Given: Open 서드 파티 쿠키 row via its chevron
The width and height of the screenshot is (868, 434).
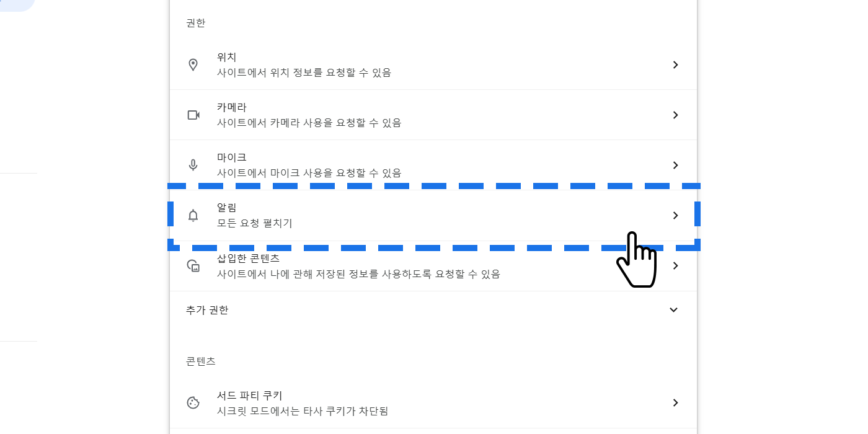Looking at the screenshot, I should coord(675,403).
